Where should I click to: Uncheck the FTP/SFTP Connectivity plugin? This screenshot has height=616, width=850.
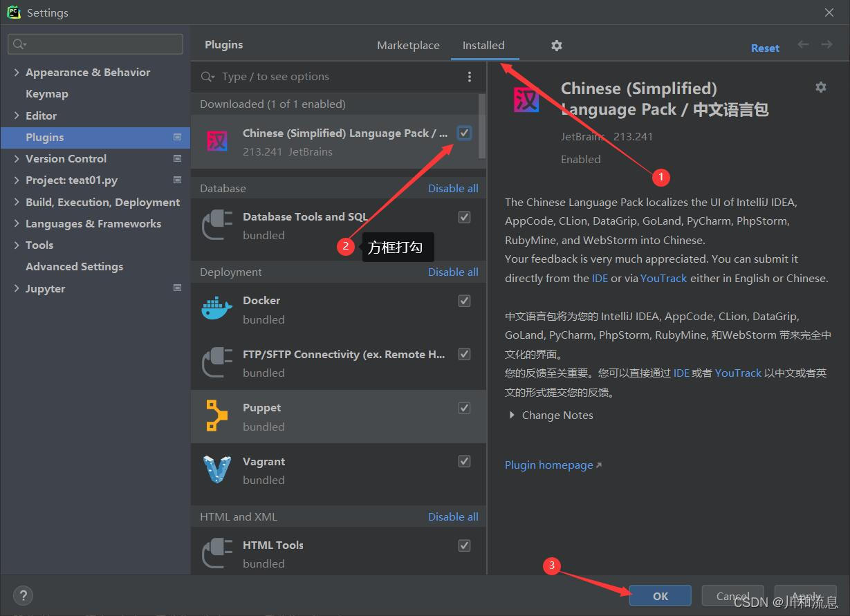pos(464,354)
